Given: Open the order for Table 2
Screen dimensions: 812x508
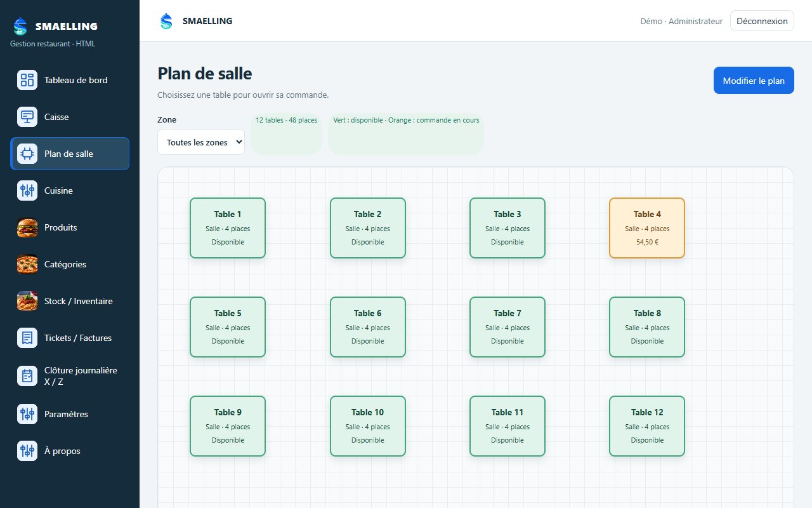Looking at the screenshot, I should [368, 228].
